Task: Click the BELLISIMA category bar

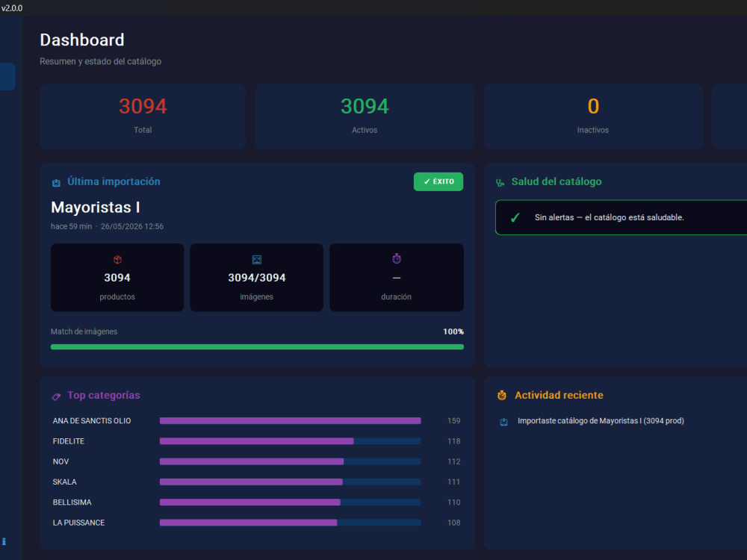Action: tap(290, 503)
